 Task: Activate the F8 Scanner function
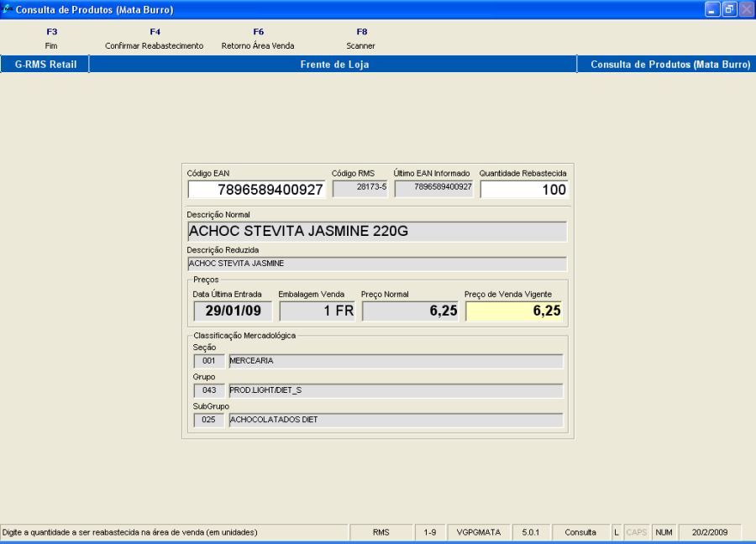click(361, 39)
